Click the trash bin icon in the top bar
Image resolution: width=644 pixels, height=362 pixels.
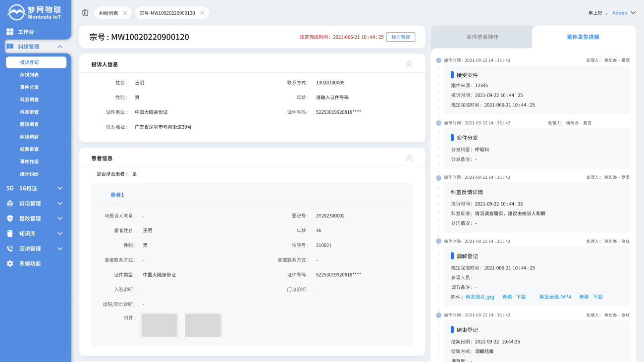click(x=85, y=13)
